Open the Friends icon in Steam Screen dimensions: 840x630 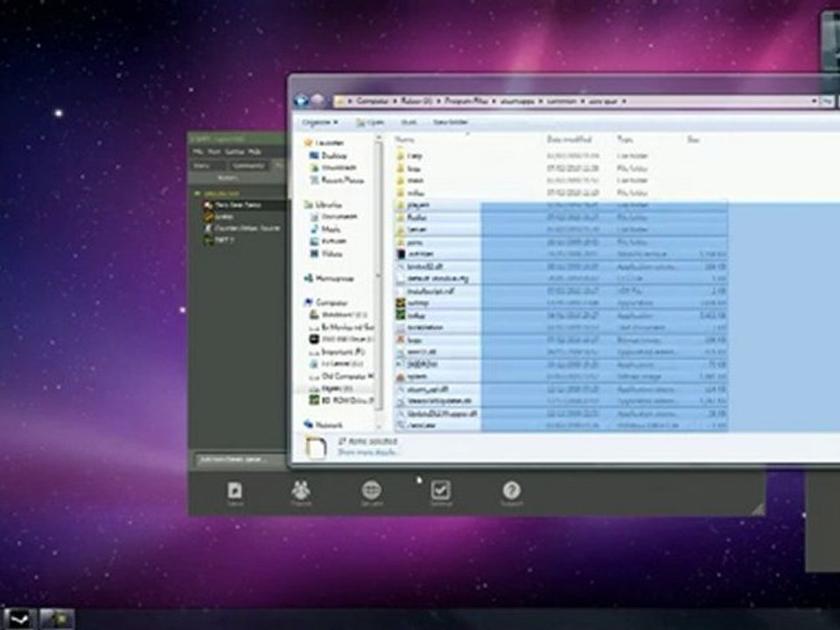click(x=301, y=492)
